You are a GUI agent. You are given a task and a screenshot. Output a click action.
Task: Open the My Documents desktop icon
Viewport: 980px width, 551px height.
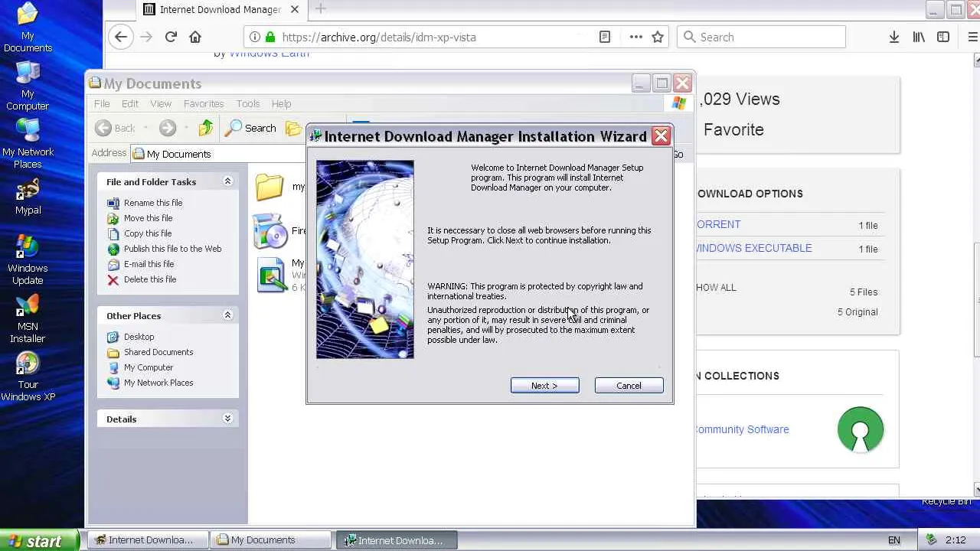[28, 28]
